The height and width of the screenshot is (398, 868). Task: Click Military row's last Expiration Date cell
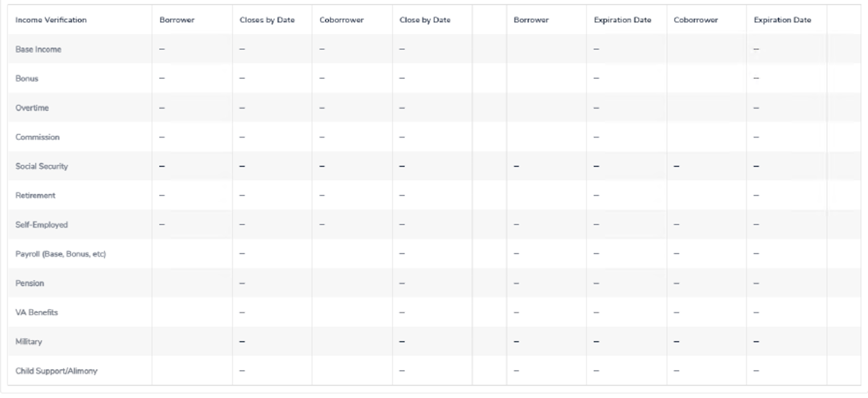click(786, 342)
